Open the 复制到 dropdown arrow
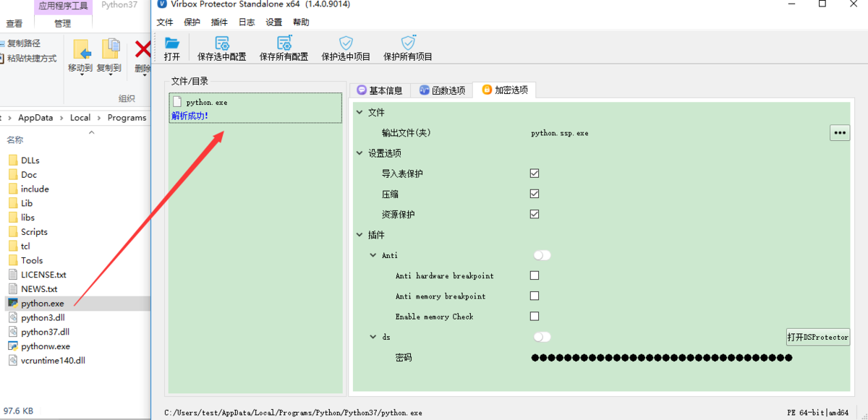This screenshot has height=420, width=868. pyautogui.click(x=110, y=75)
